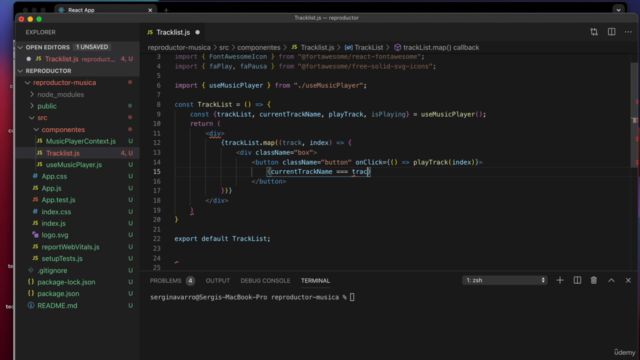Open the .gitignore file

click(x=52, y=271)
